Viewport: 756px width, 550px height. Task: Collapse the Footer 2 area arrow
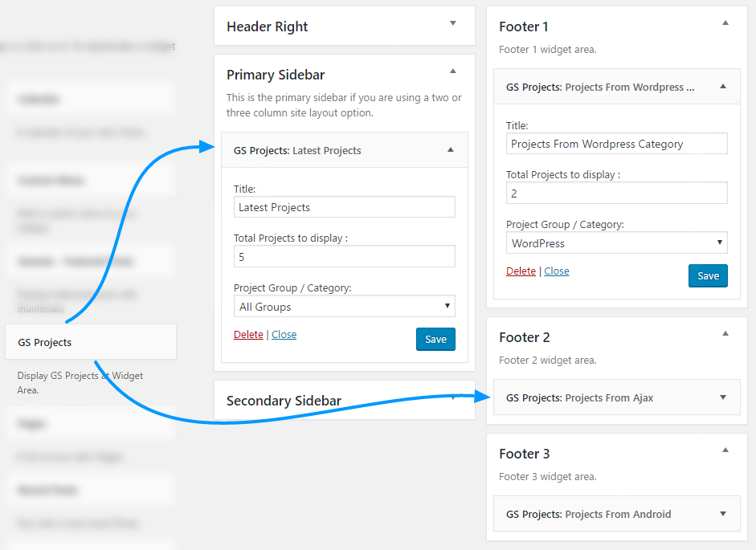click(725, 334)
